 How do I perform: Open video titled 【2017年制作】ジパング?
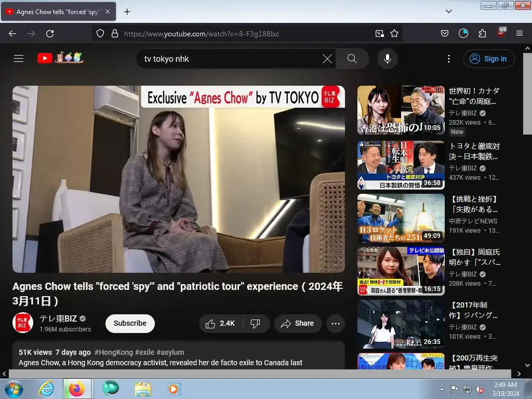(x=474, y=310)
